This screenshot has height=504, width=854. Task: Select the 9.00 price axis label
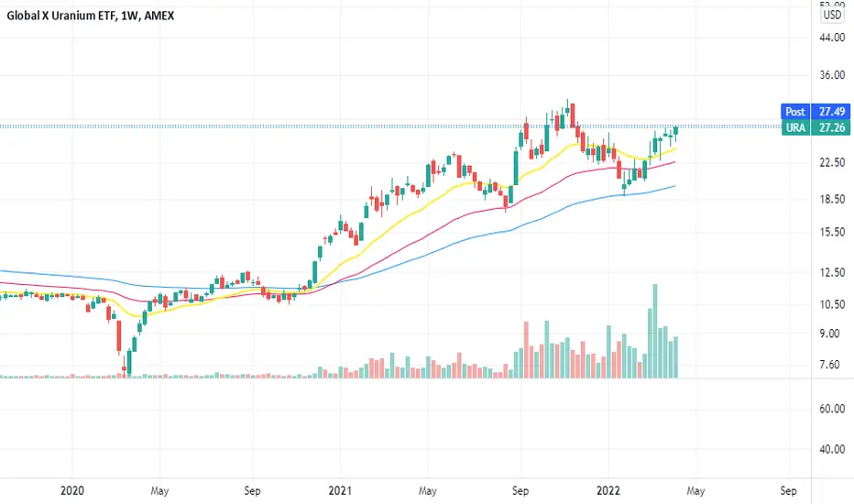click(830, 334)
